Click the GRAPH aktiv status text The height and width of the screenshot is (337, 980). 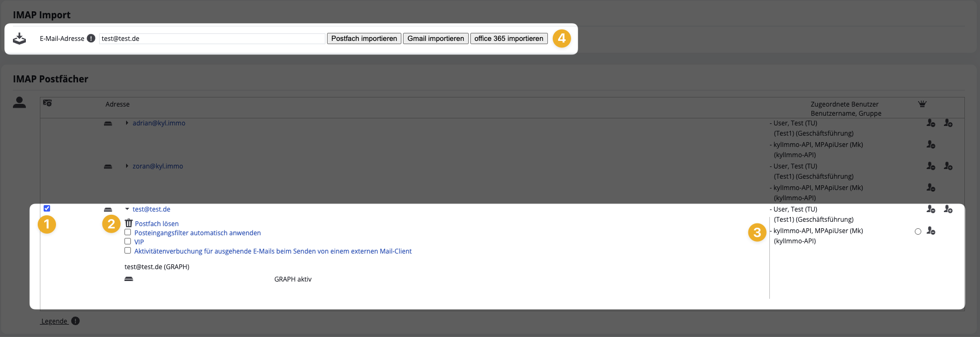(x=293, y=279)
